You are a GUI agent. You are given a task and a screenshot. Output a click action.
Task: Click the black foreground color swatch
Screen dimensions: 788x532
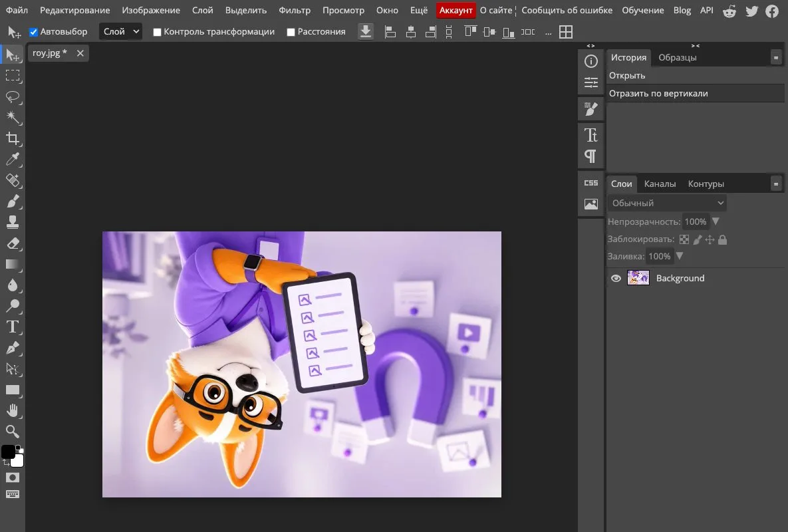click(8, 452)
